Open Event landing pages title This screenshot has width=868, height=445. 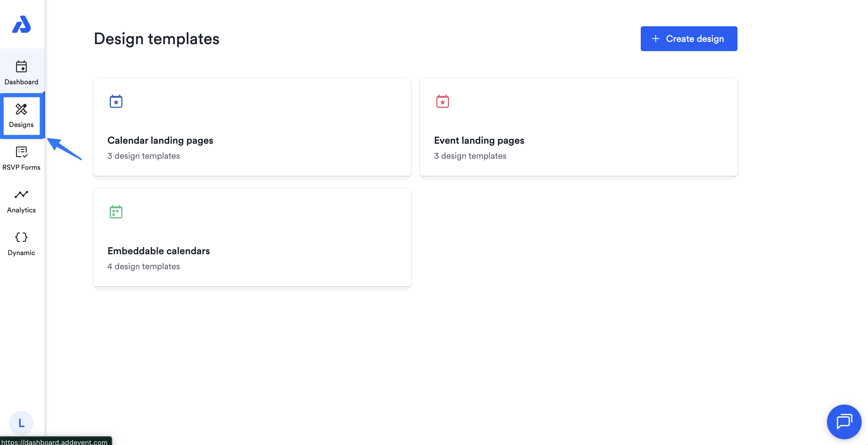tap(479, 140)
